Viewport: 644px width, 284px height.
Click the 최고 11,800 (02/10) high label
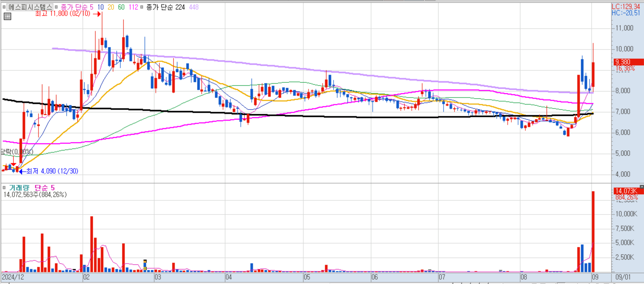click(63, 14)
